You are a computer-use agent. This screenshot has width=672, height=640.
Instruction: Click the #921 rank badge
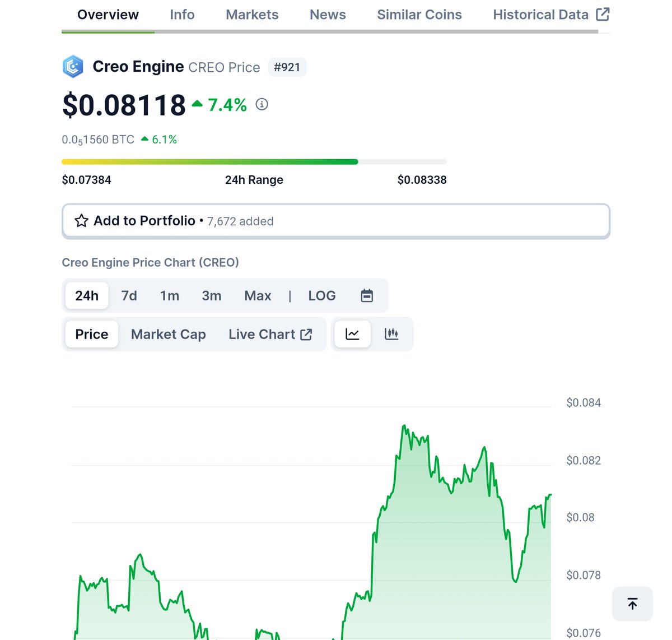287,67
